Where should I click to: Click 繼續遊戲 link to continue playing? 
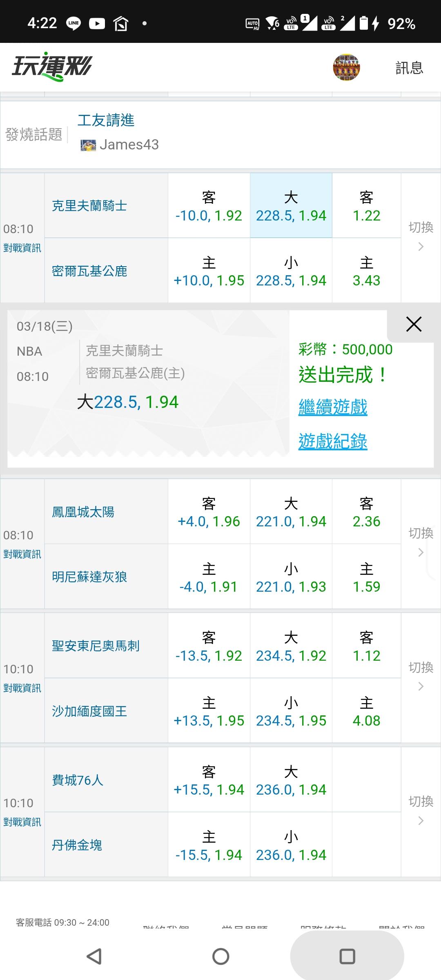tap(333, 408)
